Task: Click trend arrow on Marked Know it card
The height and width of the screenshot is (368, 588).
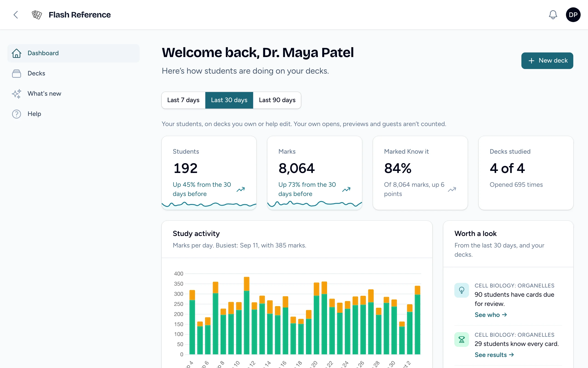Action: (x=452, y=189)
